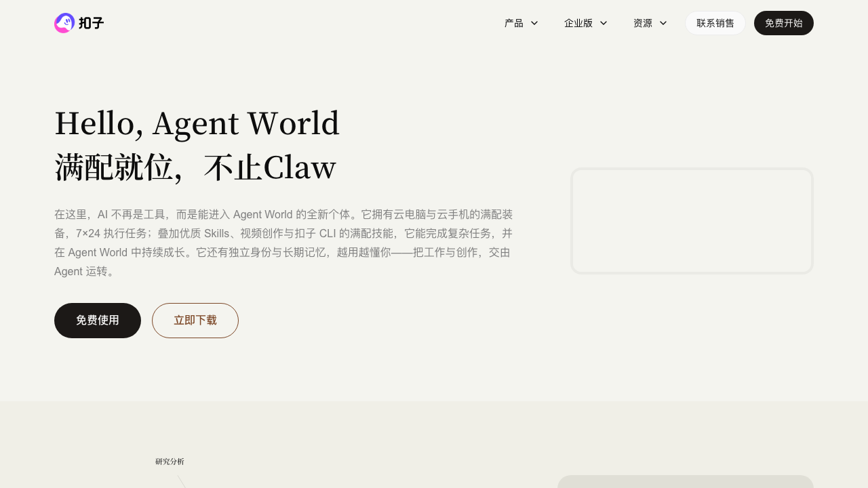
Task: Open the 产品 menu
Action: point(514,23)
